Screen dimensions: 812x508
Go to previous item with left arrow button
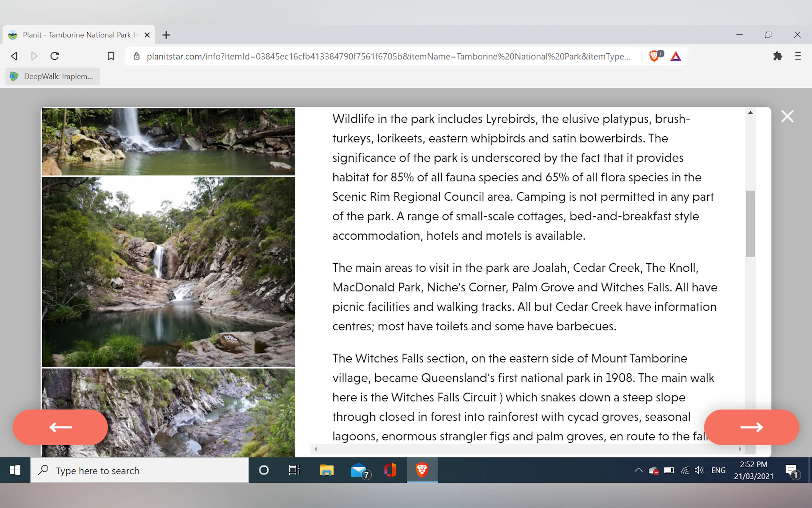pyautogui.click(x=60, y=427)
